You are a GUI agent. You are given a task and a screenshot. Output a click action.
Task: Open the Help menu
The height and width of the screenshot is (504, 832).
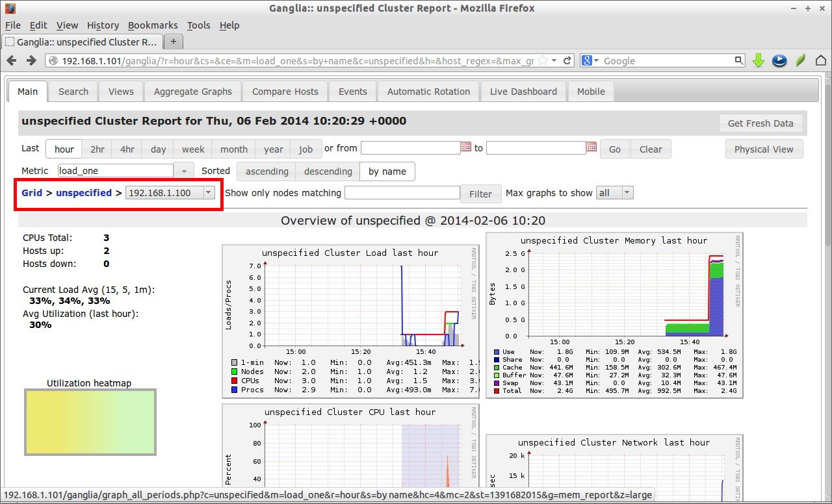(229, 25)
